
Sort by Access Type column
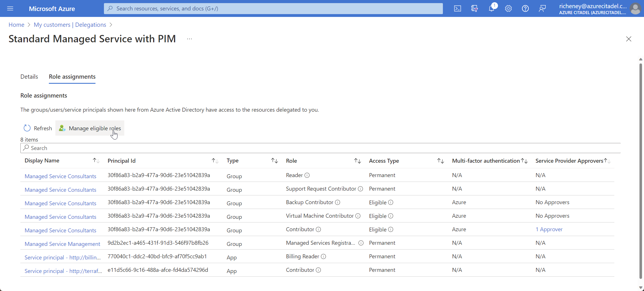[440, 160]
